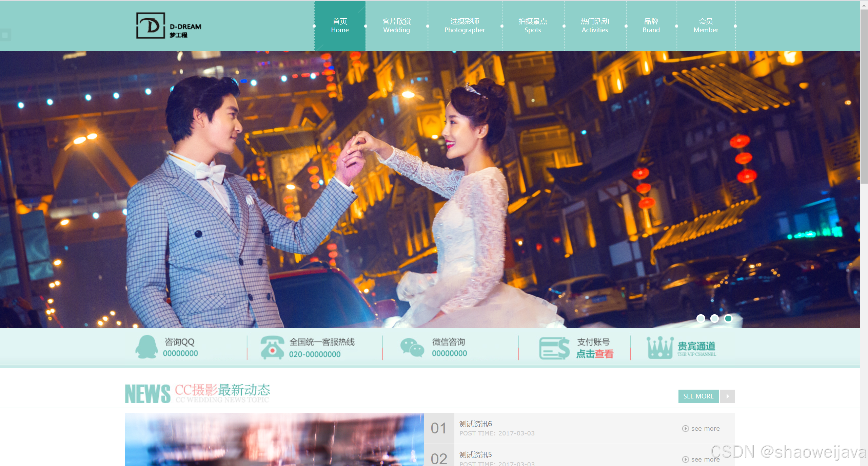
Task: Select the second carousel slide dot
Action: [x=714, y=318]
